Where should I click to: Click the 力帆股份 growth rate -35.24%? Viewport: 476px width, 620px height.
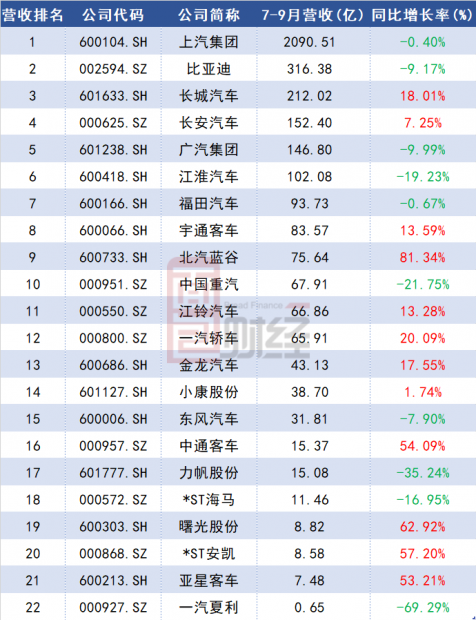423,473
